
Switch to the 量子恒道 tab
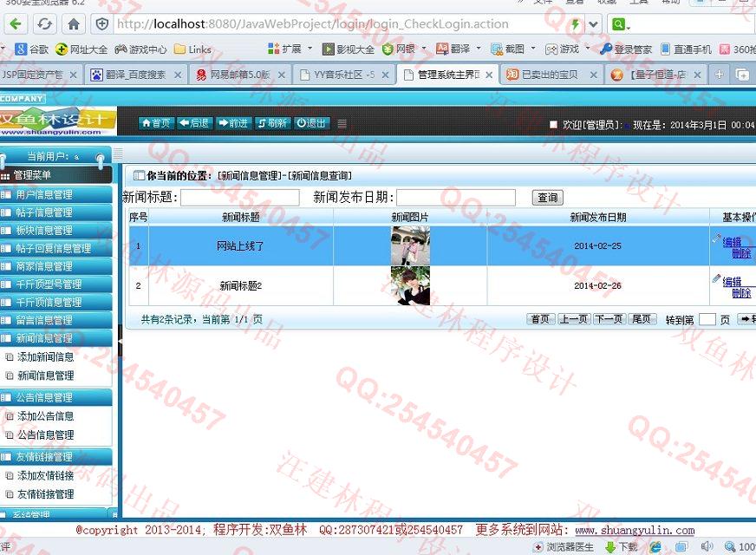coord(655,75)
